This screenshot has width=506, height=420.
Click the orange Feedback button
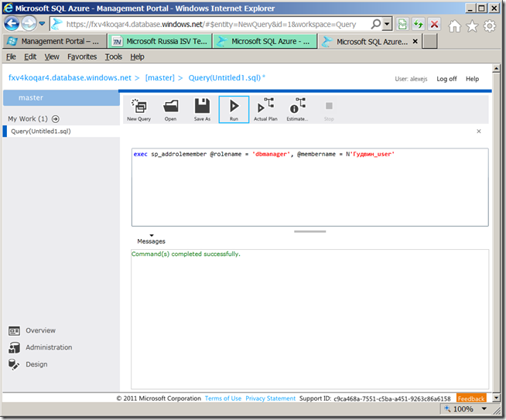(471, 398)
